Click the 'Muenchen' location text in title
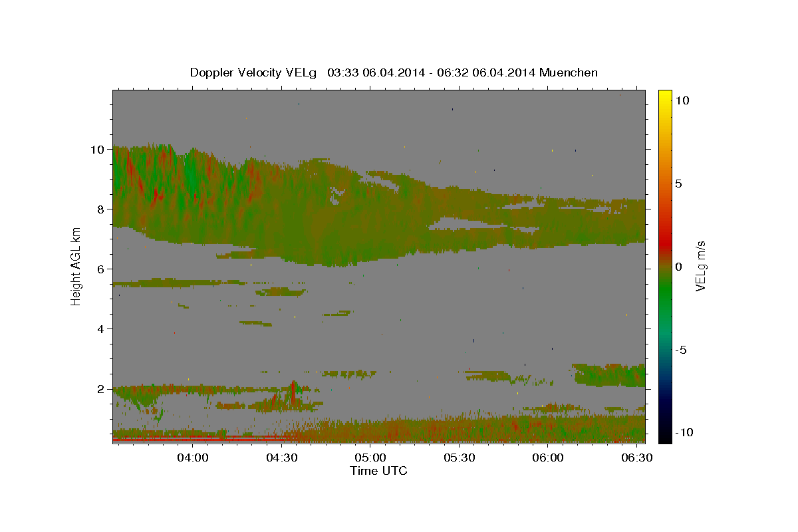The height and width of the screenshot is (532, 798). pyautogui.click(x=569, y=72)
